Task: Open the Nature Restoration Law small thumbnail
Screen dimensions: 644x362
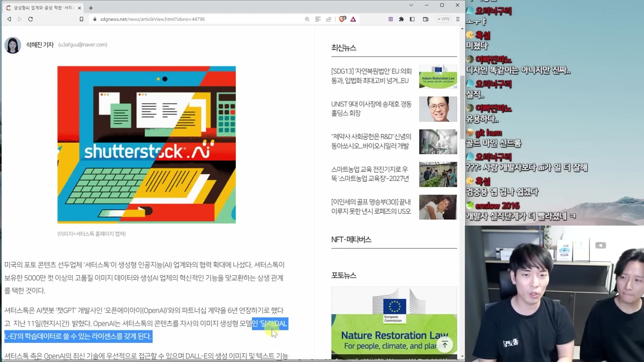Action: click(x=438, y=76)
